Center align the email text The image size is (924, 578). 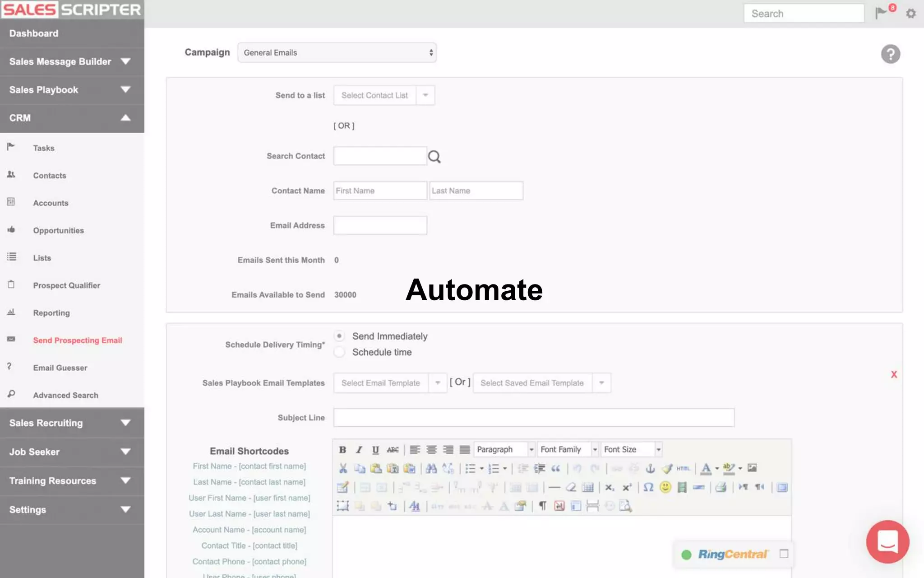pos(431,450)
